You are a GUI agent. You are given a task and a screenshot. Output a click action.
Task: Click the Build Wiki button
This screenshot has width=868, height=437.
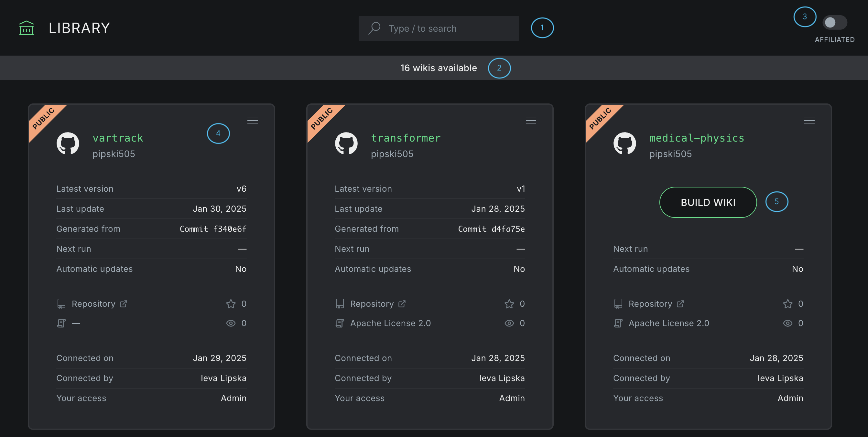click(x=708, y=202)
